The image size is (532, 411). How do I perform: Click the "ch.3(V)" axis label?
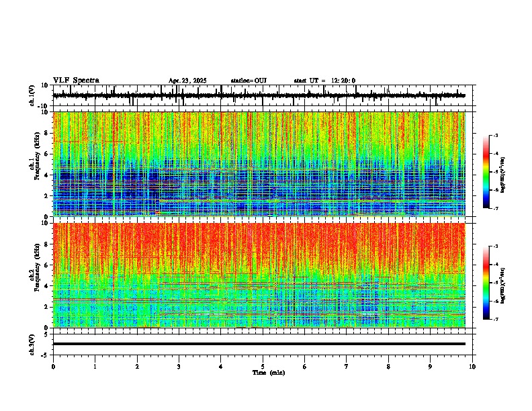click(x=32, y=345)
